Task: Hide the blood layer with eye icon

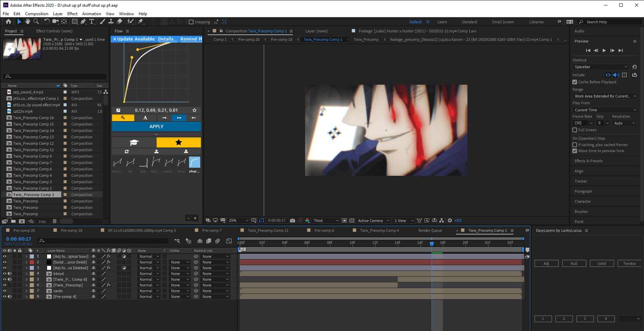Action: (x=5, y=274)
